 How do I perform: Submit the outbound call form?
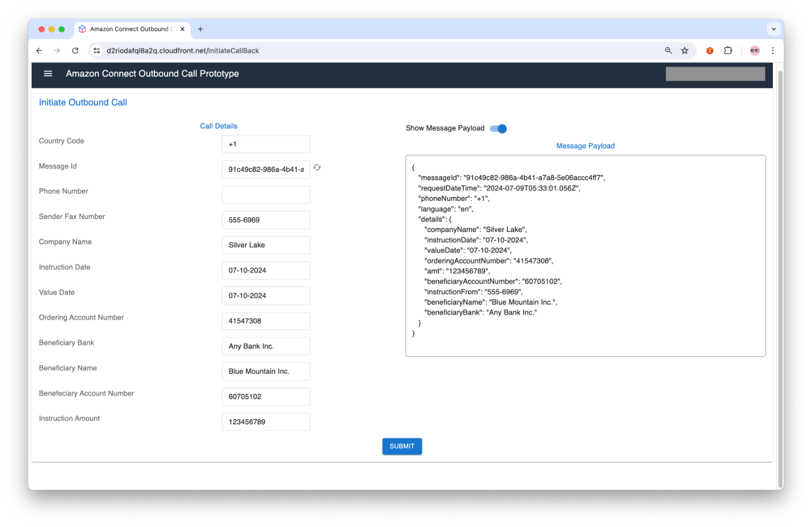tap(402, 446)
